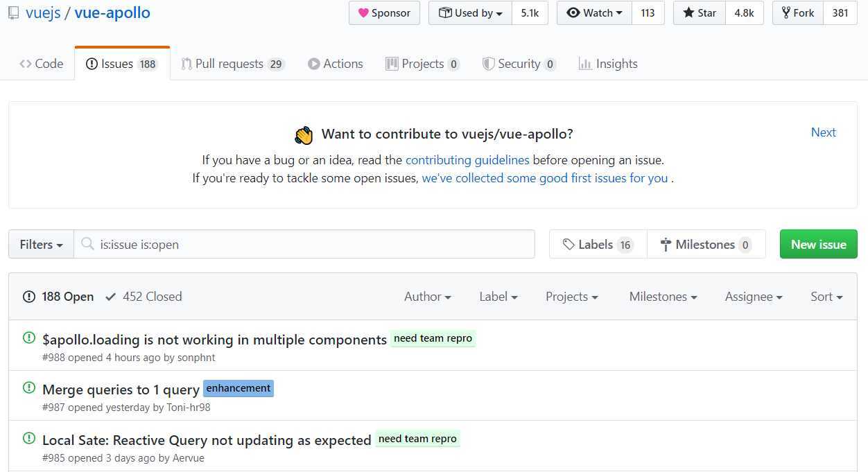Show the 188 Open issues
The image size is (868, 472).
58,297
